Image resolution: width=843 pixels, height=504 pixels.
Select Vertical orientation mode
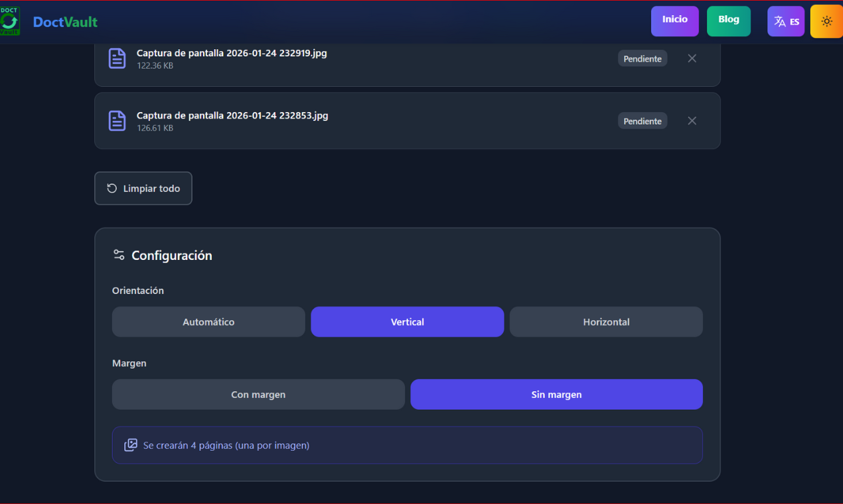pyautogui.click(x=407, y=322)
